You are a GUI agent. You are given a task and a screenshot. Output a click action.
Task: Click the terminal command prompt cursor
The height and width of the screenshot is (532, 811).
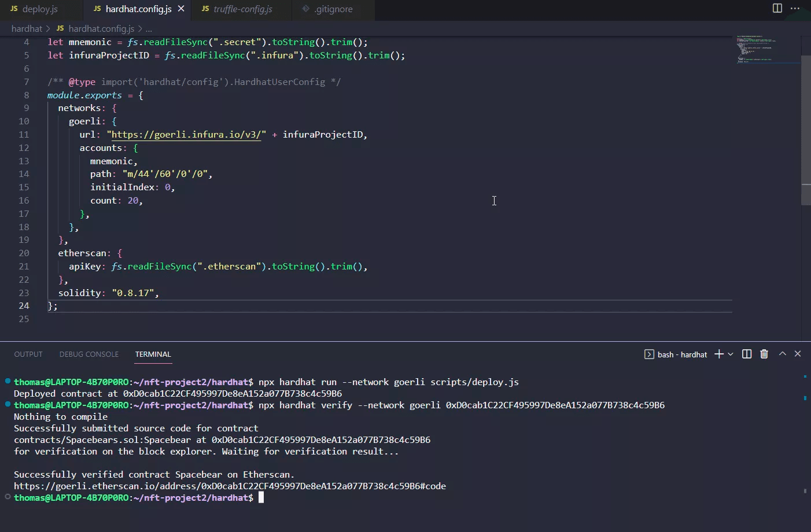click(261, 498)
